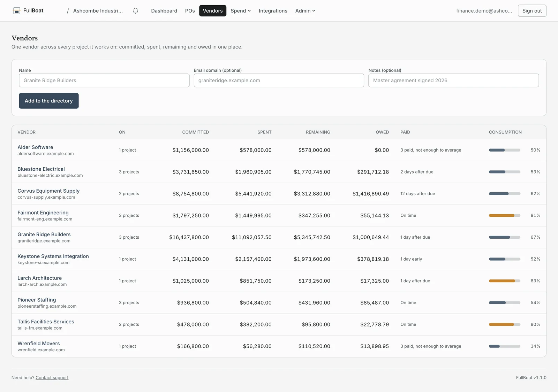The width and height of the screenshot is (558, 392).
Task: Expand the Admin dropdown menu
Action: (305, 11)
